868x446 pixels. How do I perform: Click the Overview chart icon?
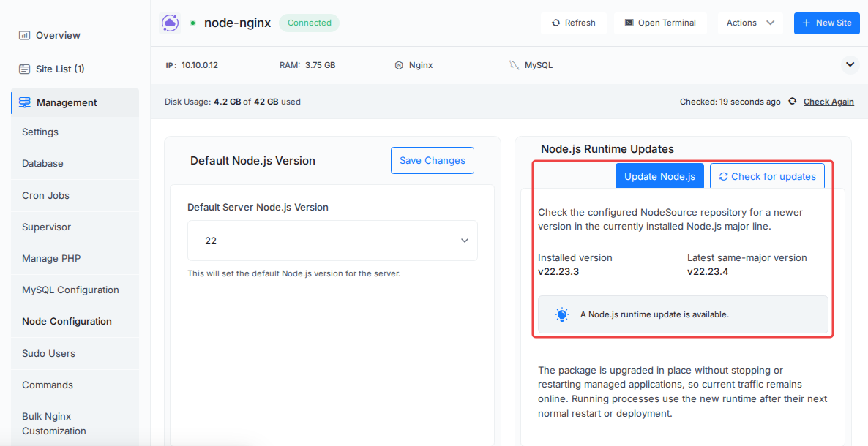pyautogui.click(x=24, y=35)
